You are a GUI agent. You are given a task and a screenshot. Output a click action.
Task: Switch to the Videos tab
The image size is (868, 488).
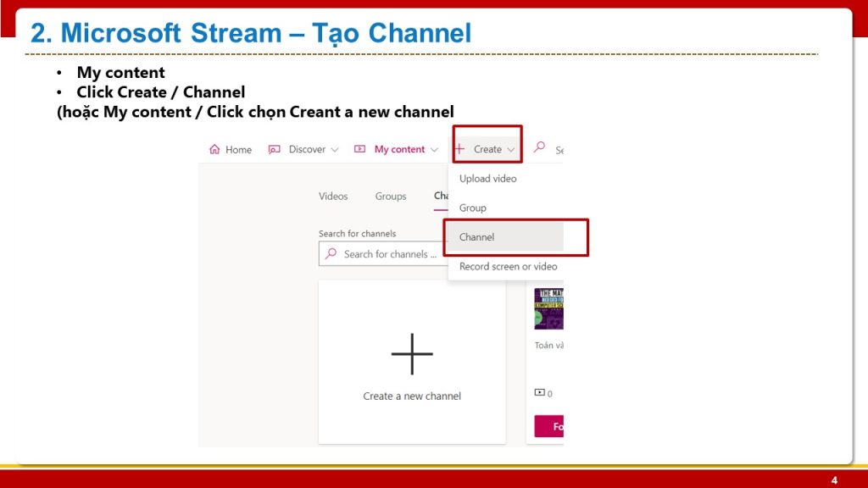tap(333, 196)
